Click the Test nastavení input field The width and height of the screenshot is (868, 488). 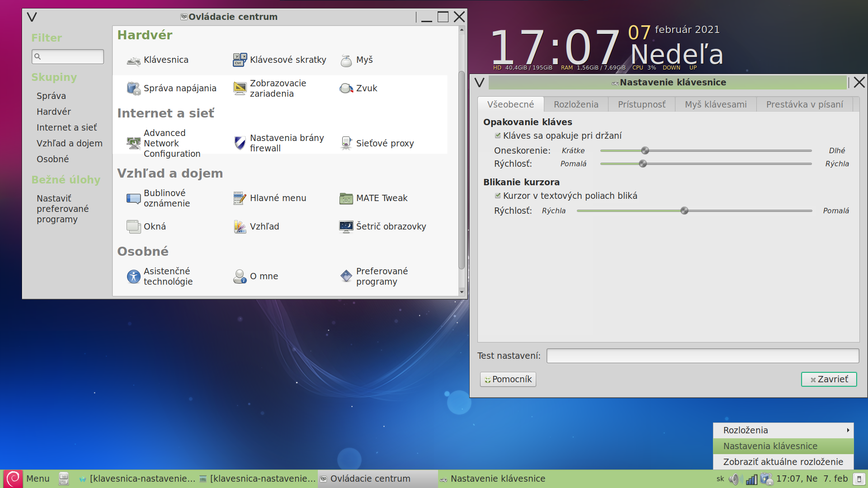pyautogui.click(x=702, y=356)
